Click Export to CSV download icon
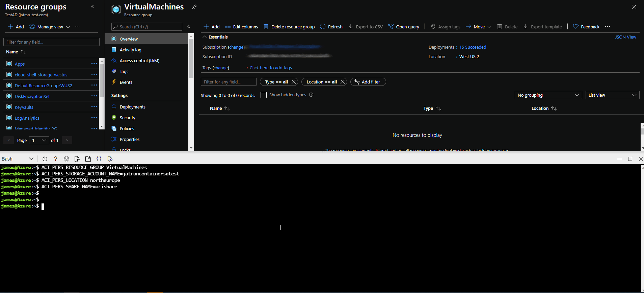 point(351,26)
